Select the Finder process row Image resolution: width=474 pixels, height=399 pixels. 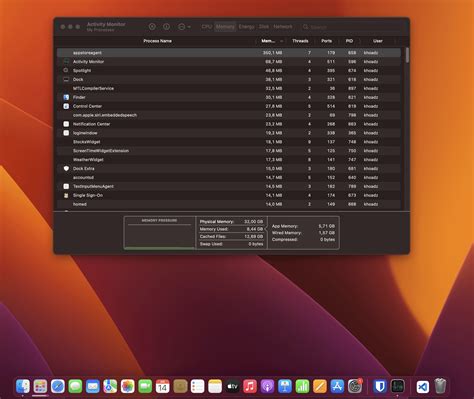coord(229,97)
